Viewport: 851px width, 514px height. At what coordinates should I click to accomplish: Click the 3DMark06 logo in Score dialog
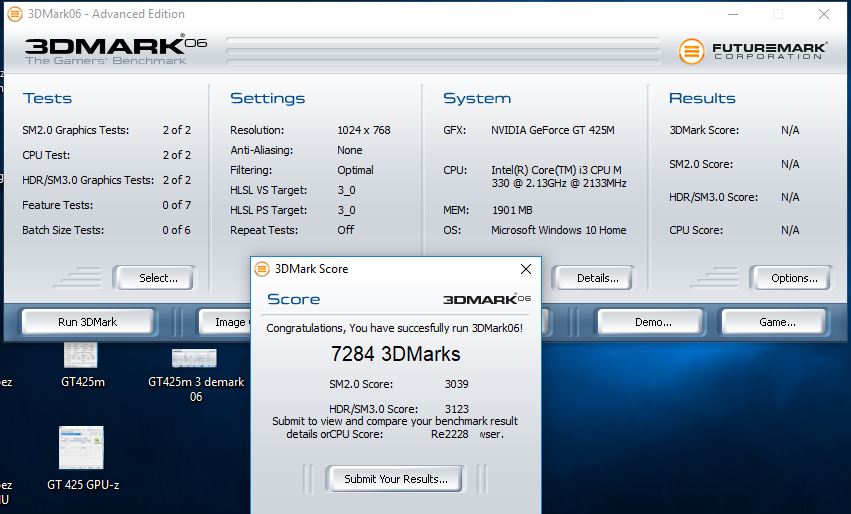pos(487,299)
